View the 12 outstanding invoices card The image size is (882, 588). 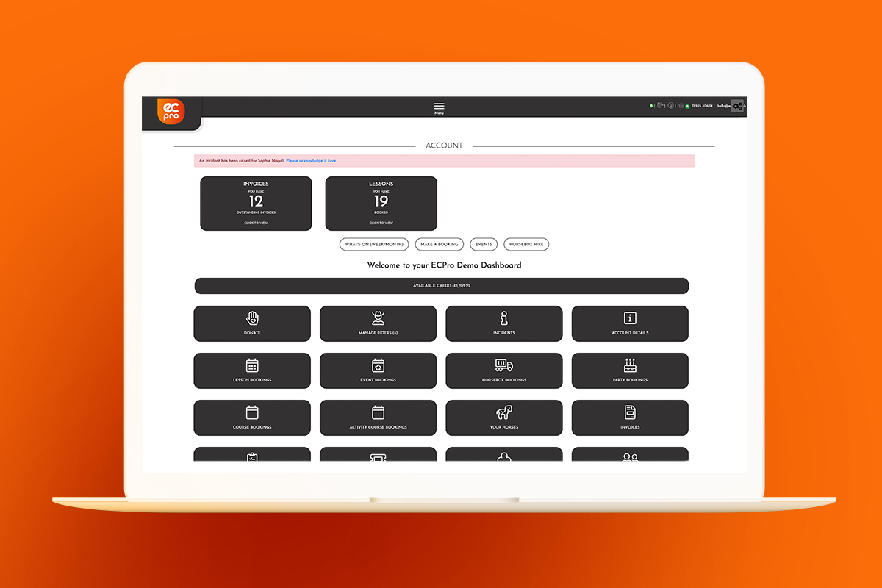pos(256,203)
